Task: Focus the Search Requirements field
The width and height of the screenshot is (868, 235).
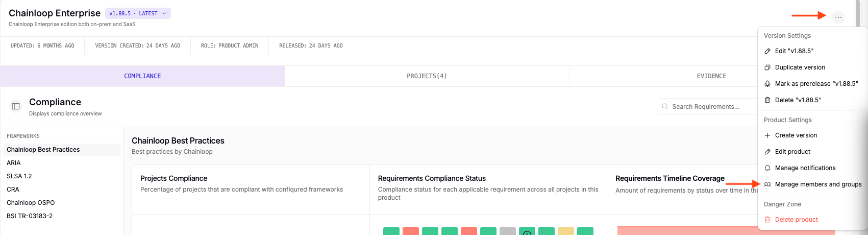Action: [x=707, y=107]
